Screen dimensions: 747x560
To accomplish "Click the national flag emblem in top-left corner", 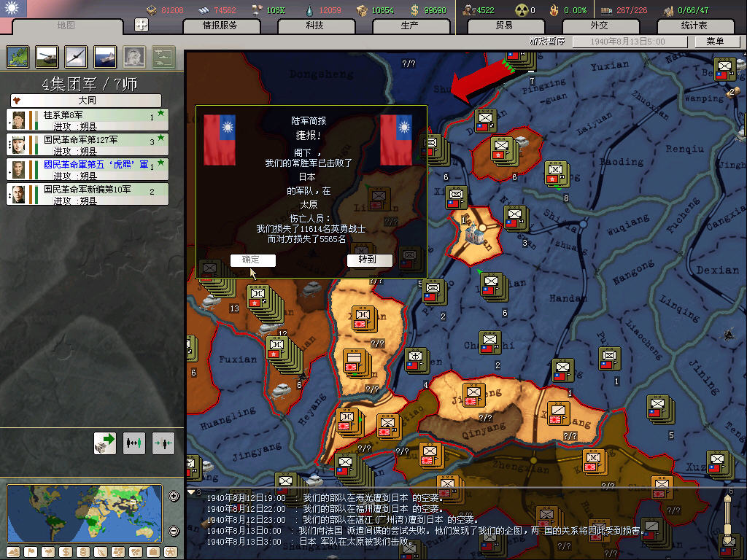I will click(x=13, y=8).
